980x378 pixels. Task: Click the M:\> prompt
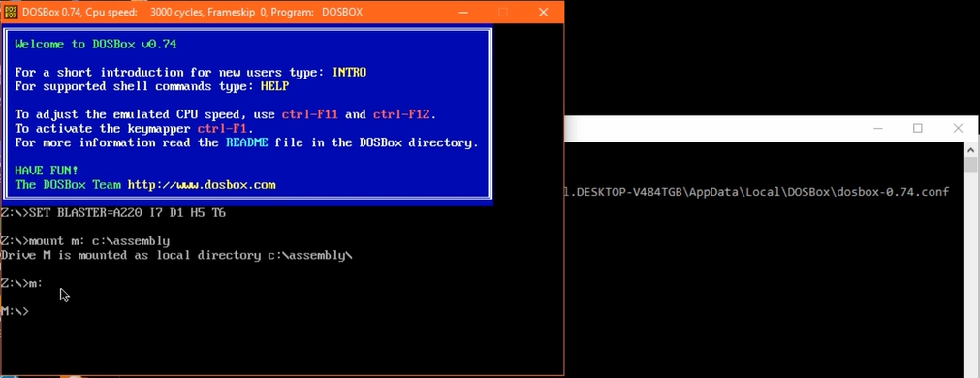click(x=15, y=311)
